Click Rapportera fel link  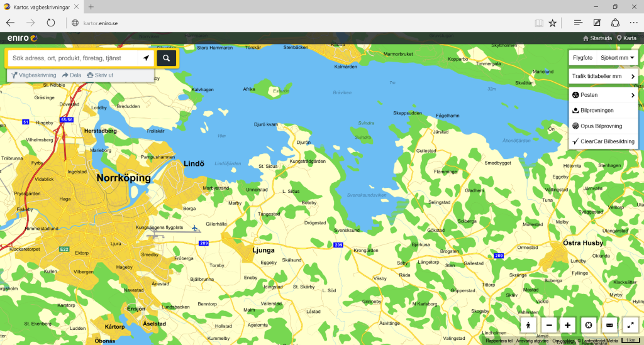tap(499, 341)
